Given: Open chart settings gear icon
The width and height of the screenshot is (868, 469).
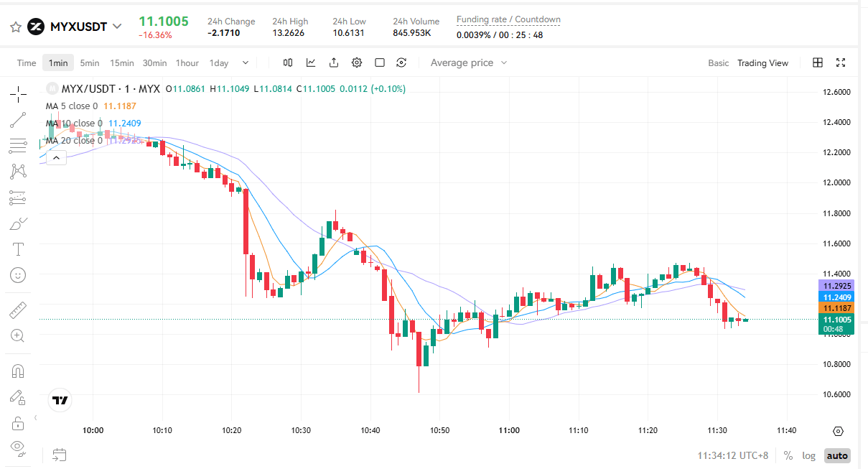Looking at the screenshot, I should tap(357, 62).
